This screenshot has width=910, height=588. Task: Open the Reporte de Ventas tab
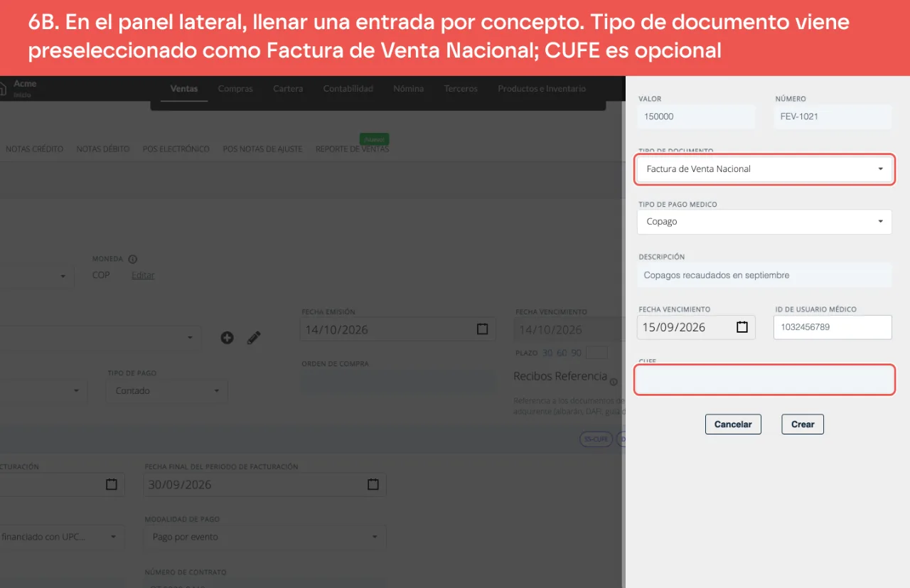[352, 149]
